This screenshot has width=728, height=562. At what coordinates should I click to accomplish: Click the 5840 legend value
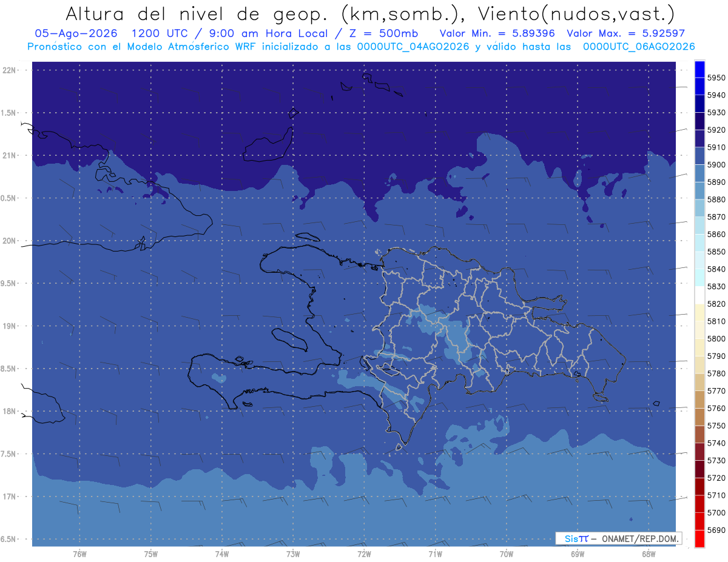tap(716, 269)
